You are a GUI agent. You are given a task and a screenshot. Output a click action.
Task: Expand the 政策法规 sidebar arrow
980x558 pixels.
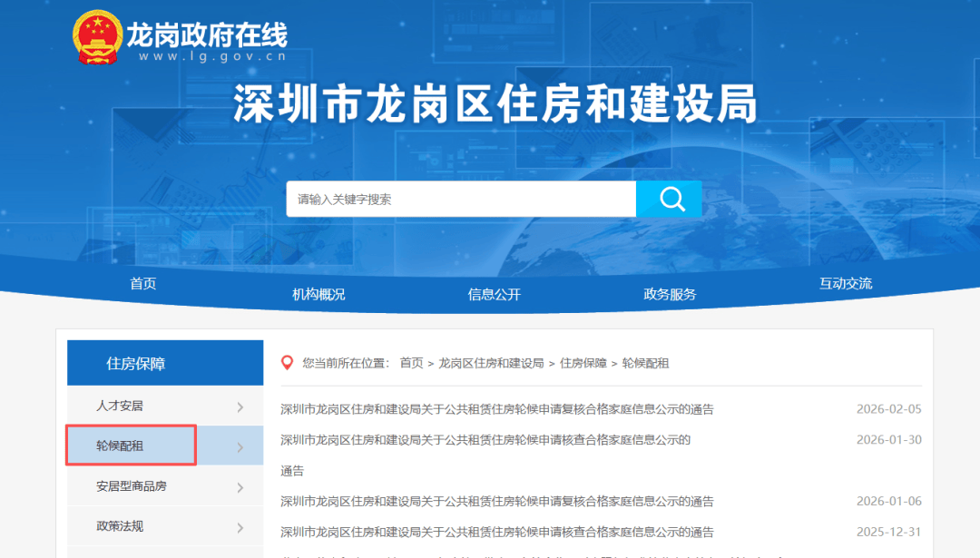240,527
